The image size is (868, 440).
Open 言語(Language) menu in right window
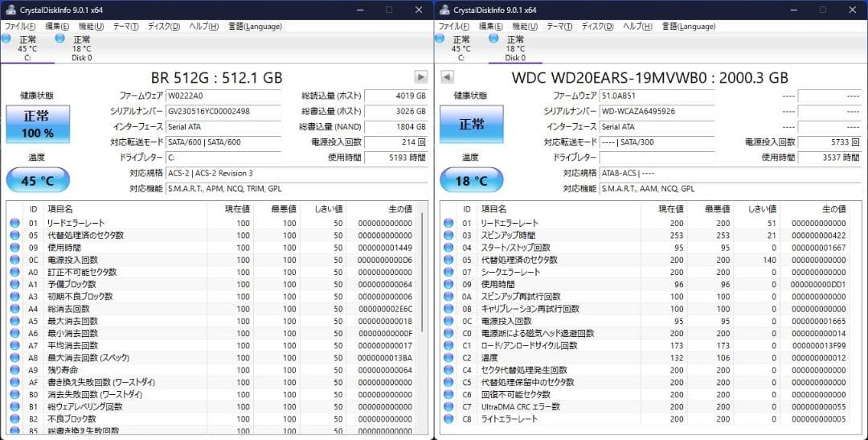coord(689,26)
